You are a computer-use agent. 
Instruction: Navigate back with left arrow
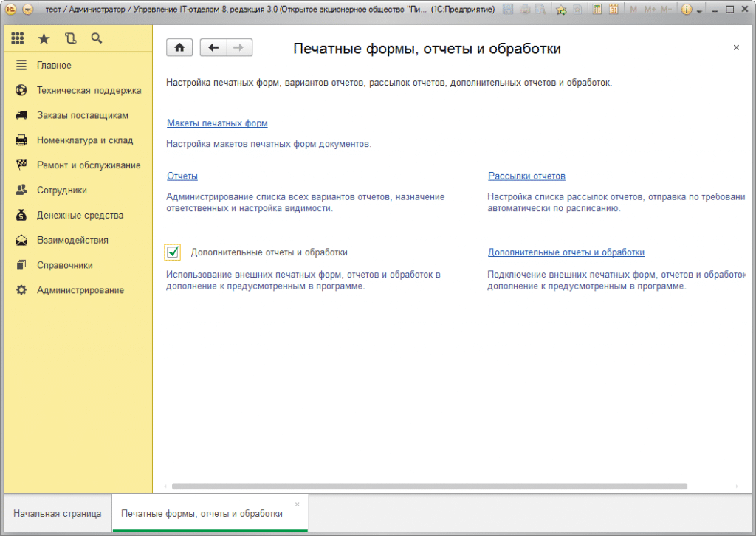(x=213, y=47)
